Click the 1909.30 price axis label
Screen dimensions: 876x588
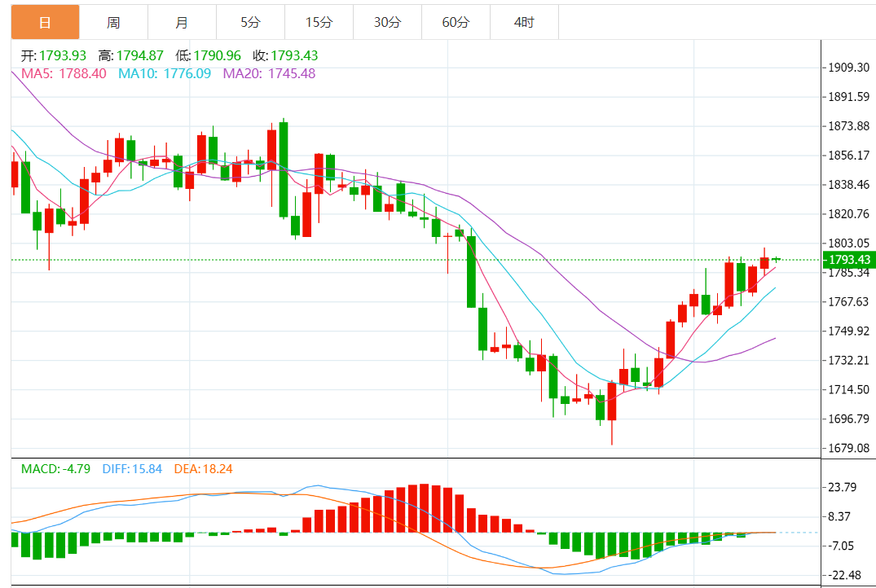click(848, 68)
